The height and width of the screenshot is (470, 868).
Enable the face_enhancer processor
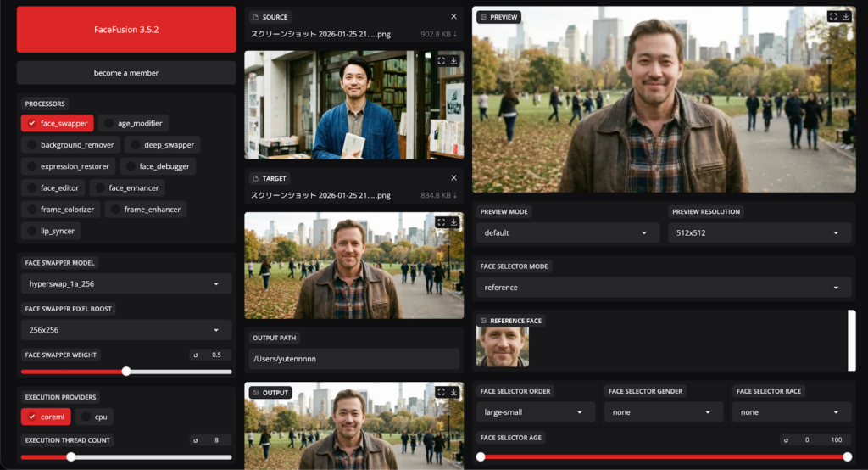pyautogui.click(x=127, y=187)
